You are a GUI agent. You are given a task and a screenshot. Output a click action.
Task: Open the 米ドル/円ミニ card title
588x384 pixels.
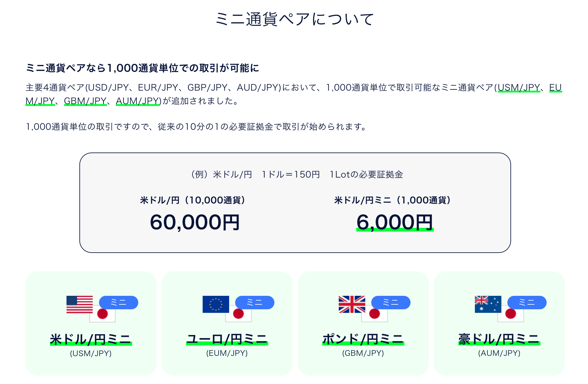91,339
